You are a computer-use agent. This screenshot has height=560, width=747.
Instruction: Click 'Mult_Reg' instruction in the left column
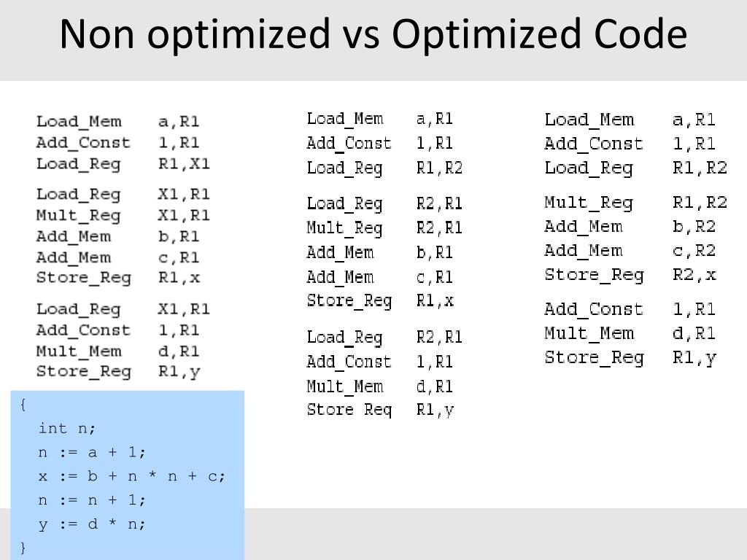coord(78,216)
